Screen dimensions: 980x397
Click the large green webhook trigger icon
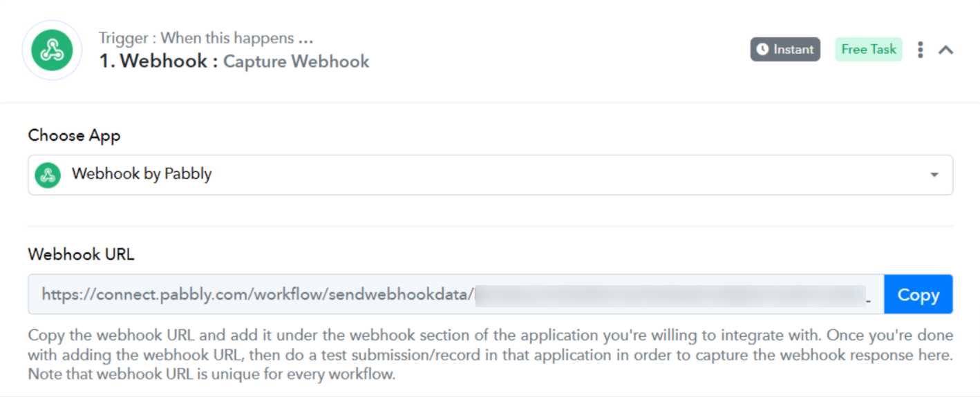(x=53, y=50)
